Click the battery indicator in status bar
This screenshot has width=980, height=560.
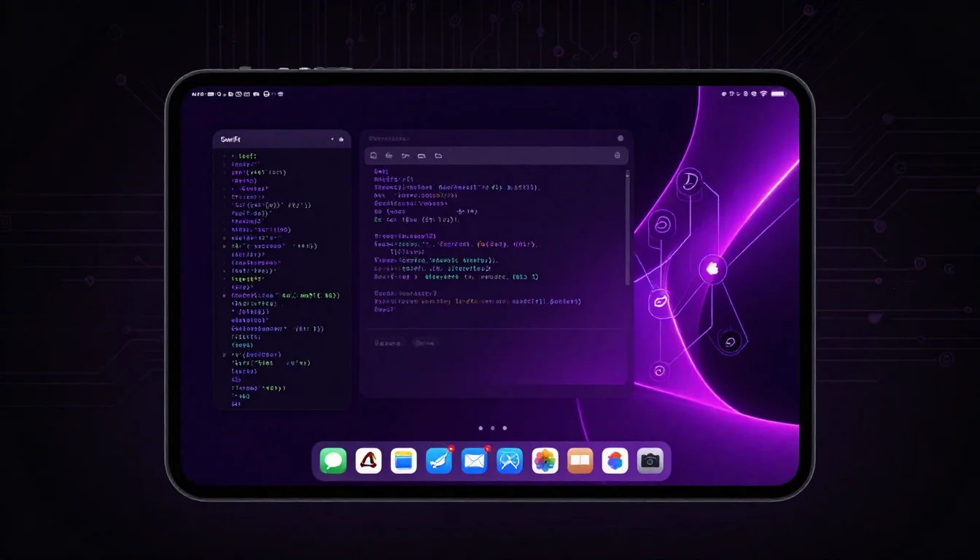point(778,94)
